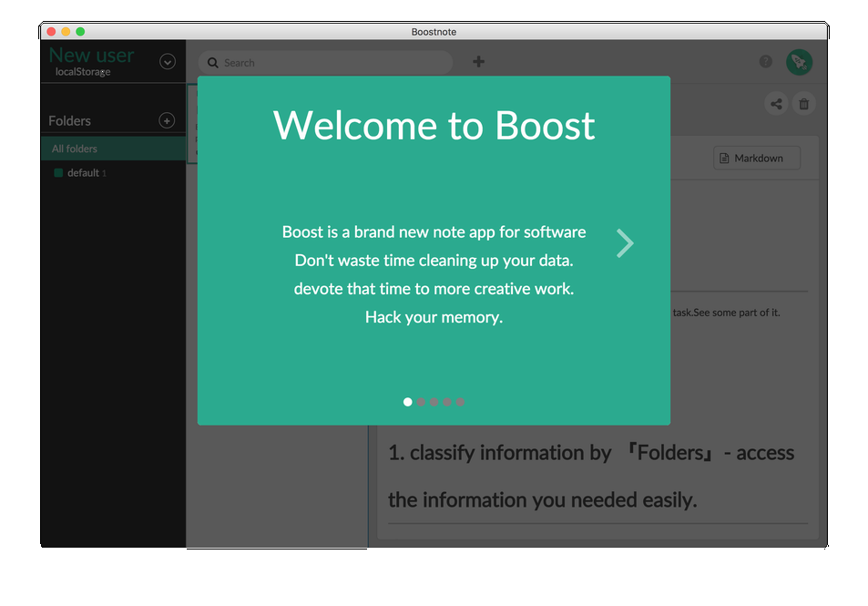
Task: Go to the fifth slide dot
Action: (460, 402)
